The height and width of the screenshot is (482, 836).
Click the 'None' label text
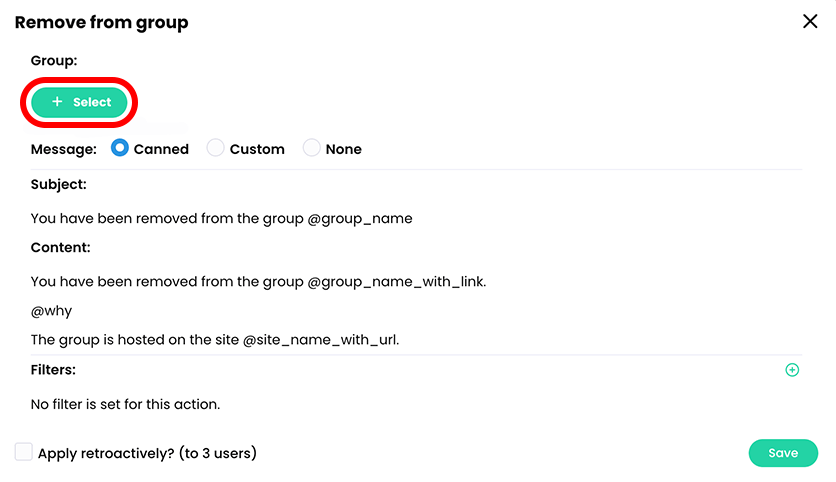(x=343, y=149)
